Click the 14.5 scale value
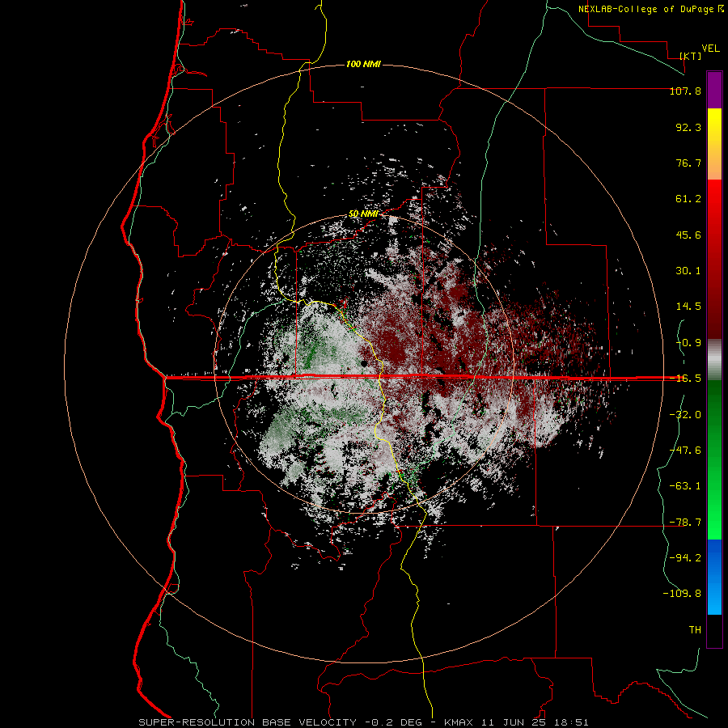 (x=688, y=307)
